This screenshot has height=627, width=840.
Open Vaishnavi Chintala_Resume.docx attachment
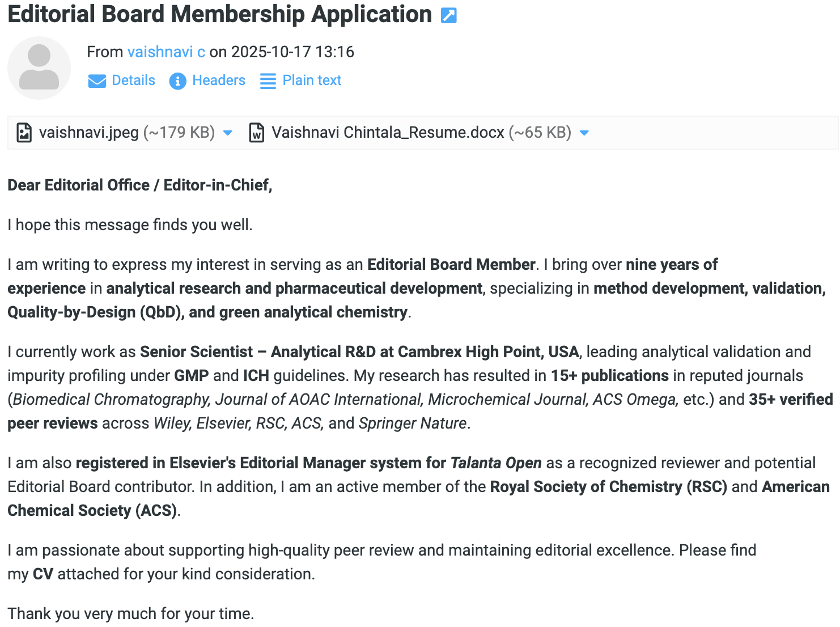388,133
